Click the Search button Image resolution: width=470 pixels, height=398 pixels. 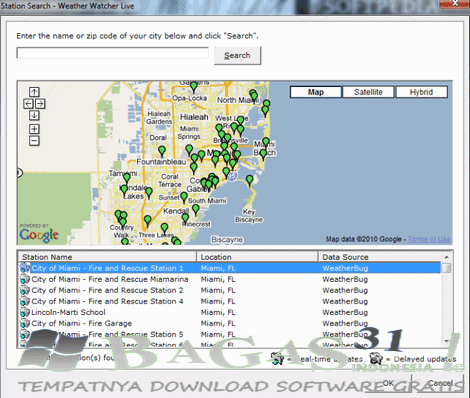[237, 55]
